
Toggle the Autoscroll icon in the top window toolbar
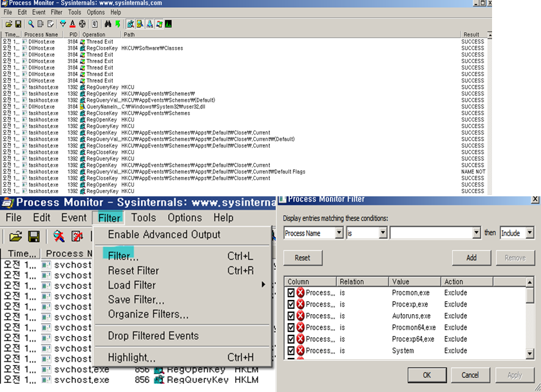pos(41,24)
